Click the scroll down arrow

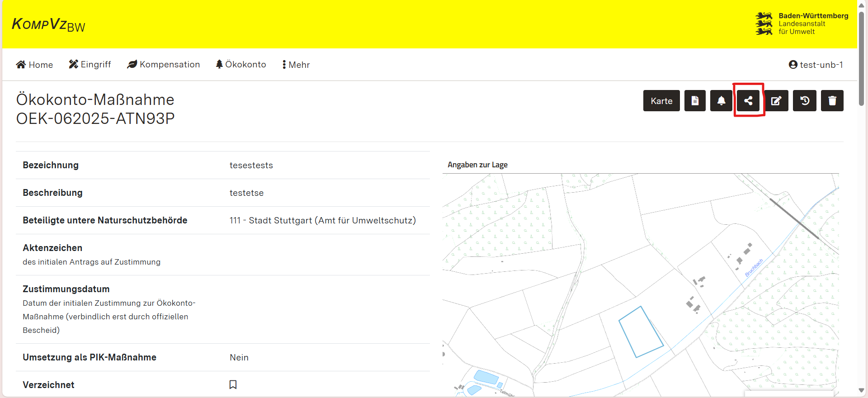coord(862,390)
